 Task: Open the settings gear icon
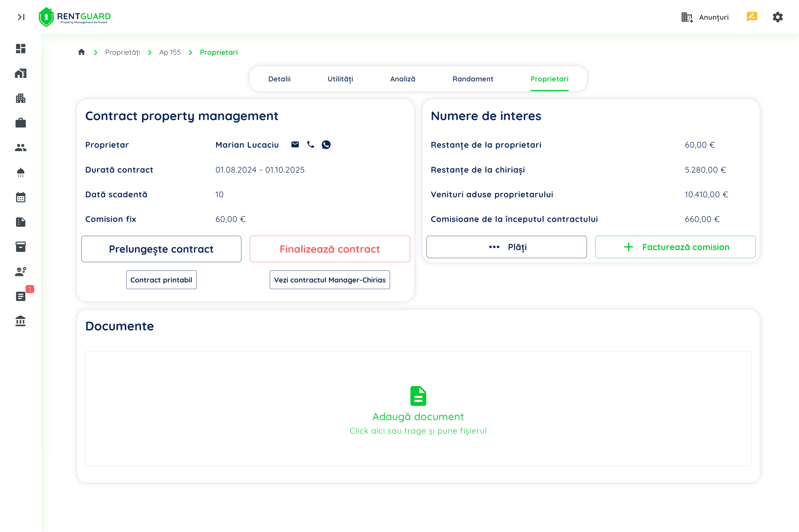pyautogui.click(x=777, y=17)
